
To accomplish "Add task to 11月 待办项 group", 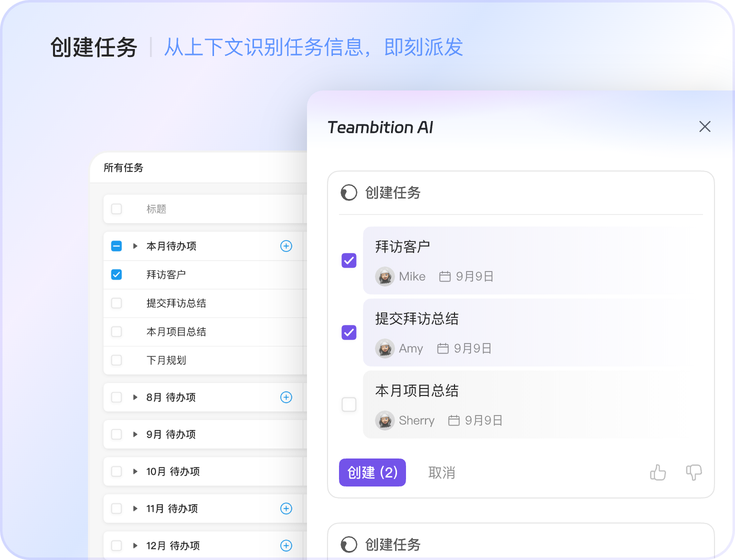I will 286,508.
